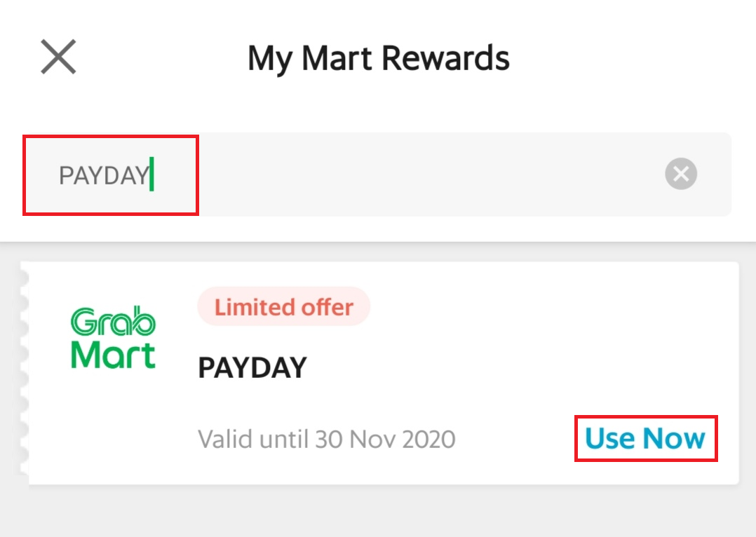This screenshot has width=756, height=537.
Task: Click the green Grab wordmark
Action: click(113, 322)
